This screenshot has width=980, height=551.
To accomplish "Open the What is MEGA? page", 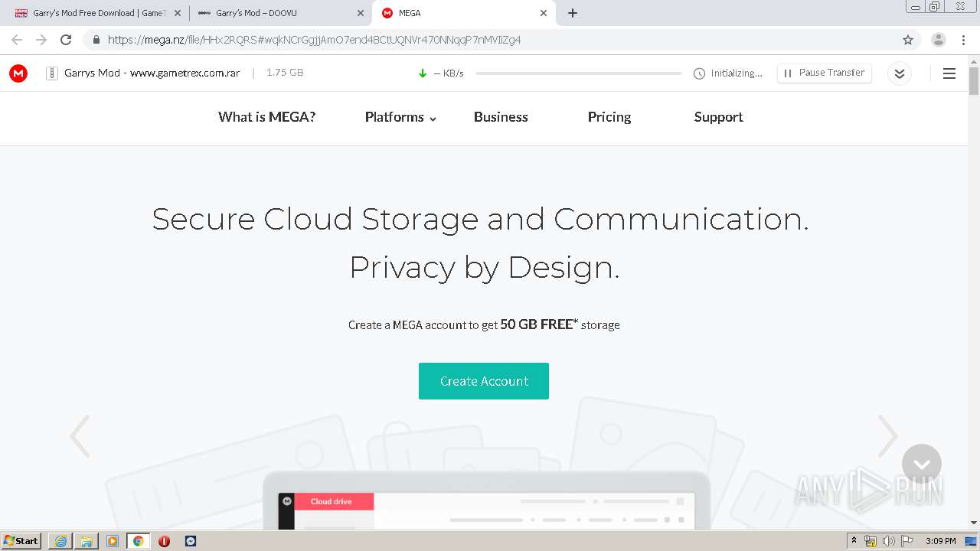I will click(266, 117).
